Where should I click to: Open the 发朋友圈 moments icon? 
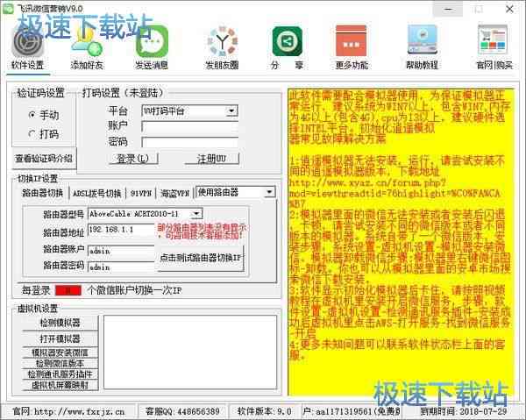tap(222, 48)
